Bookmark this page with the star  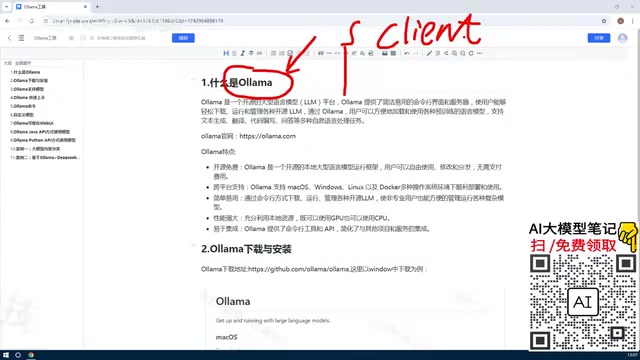(x=604, y=21)
